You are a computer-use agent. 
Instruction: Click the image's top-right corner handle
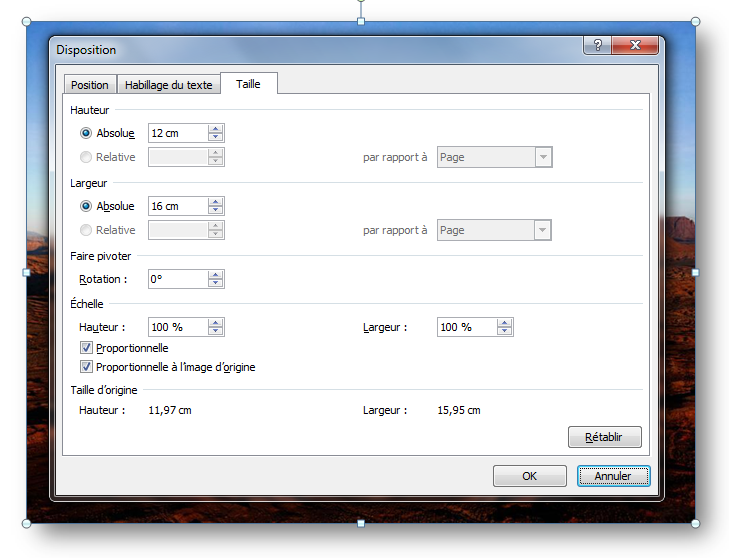(696, 21)
